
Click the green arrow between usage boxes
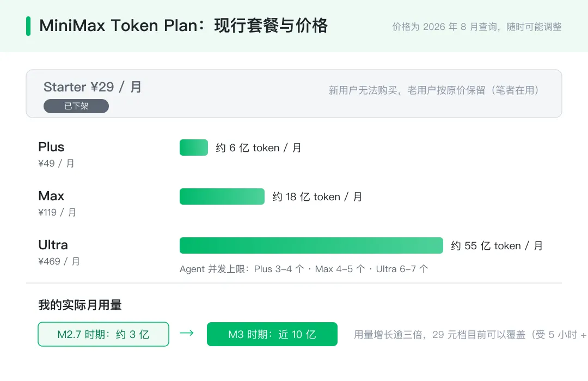click(x=187, y=333)
